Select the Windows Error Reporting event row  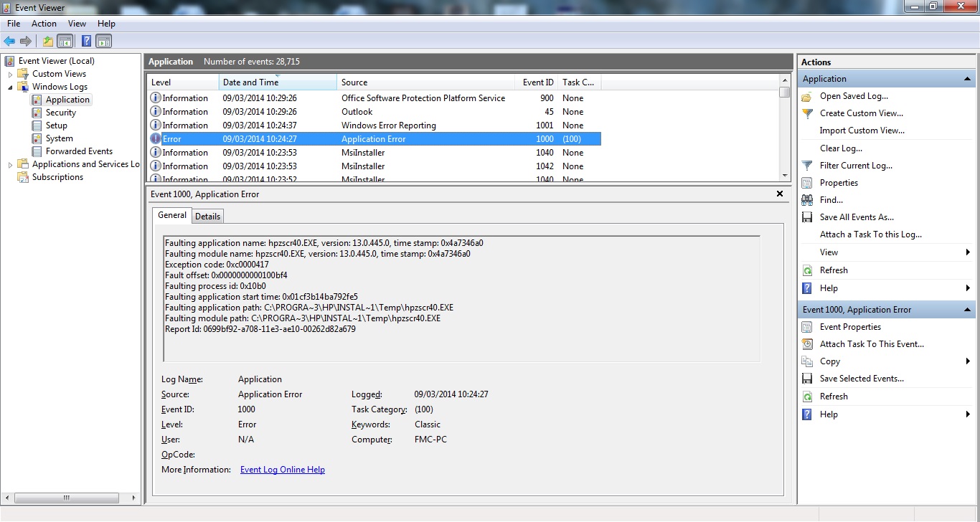coord(373,125)
